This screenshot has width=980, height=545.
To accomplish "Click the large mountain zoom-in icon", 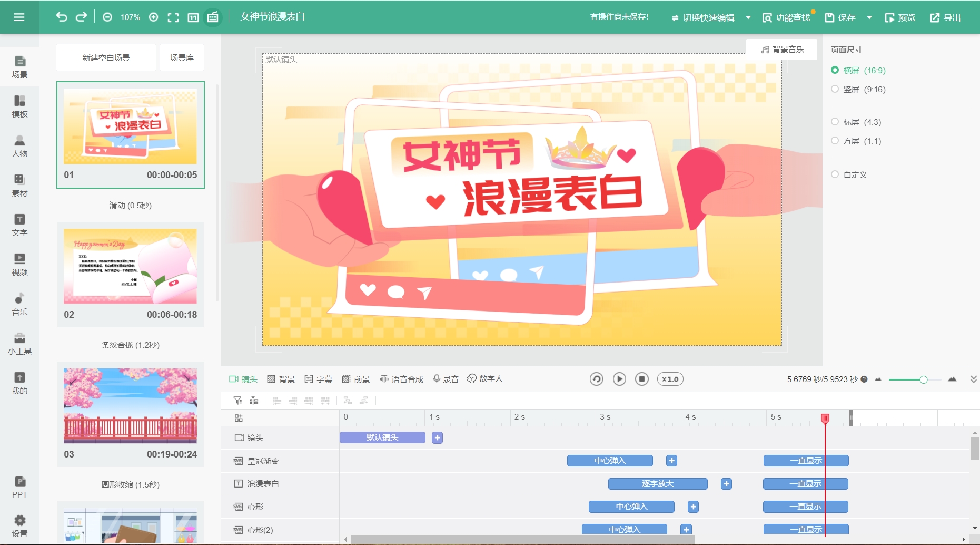I will coord(952,379).
